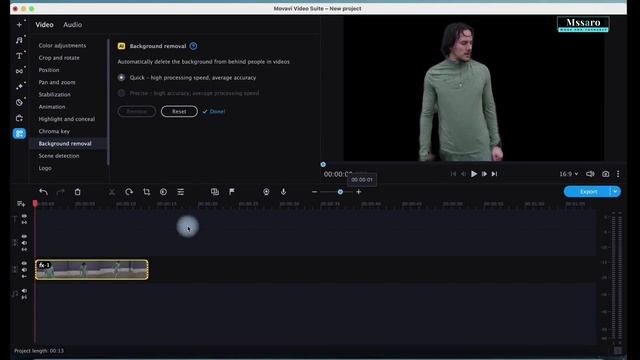Select the highlighted More tools tab
Image resolution: width=640 pixels, height=360 pixels.
tap(19, 133)
